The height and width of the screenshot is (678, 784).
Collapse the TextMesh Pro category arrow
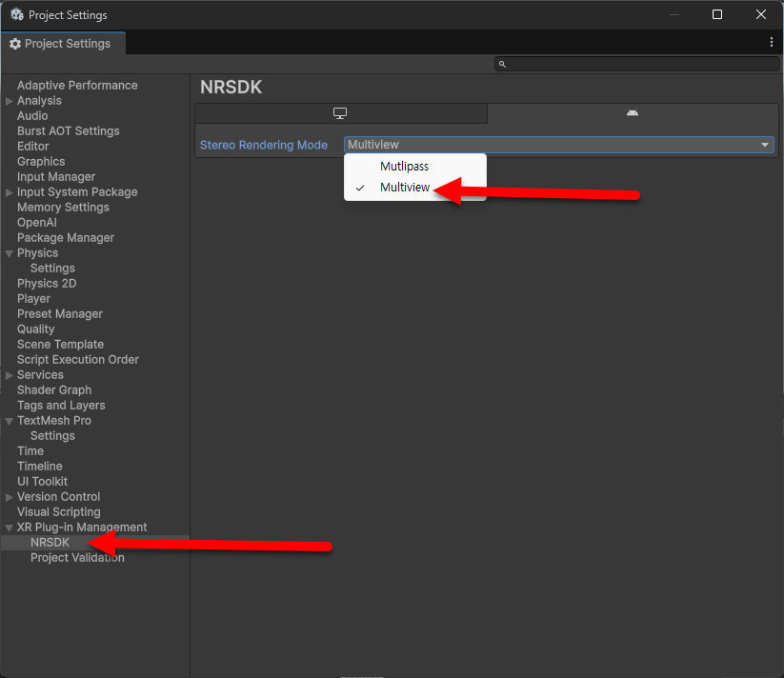pos(9,421)
